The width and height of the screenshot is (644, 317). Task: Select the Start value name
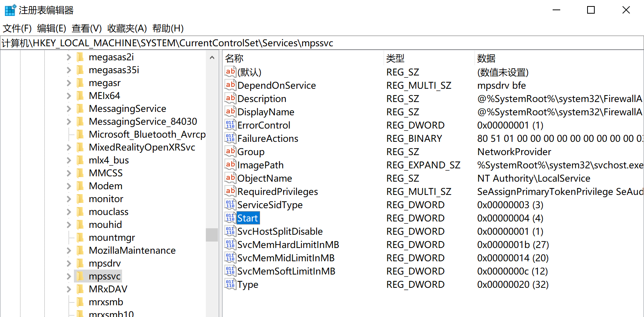248,218
